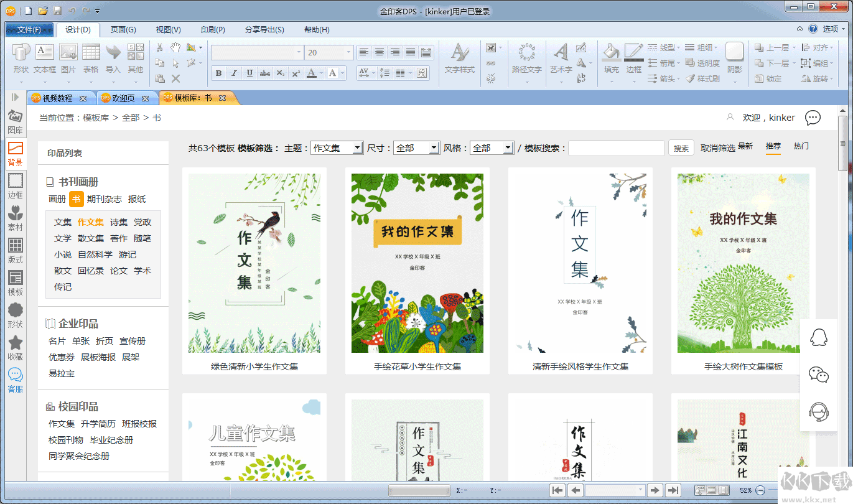
Task: Open the font name dropdown
Action: [299, 53]
